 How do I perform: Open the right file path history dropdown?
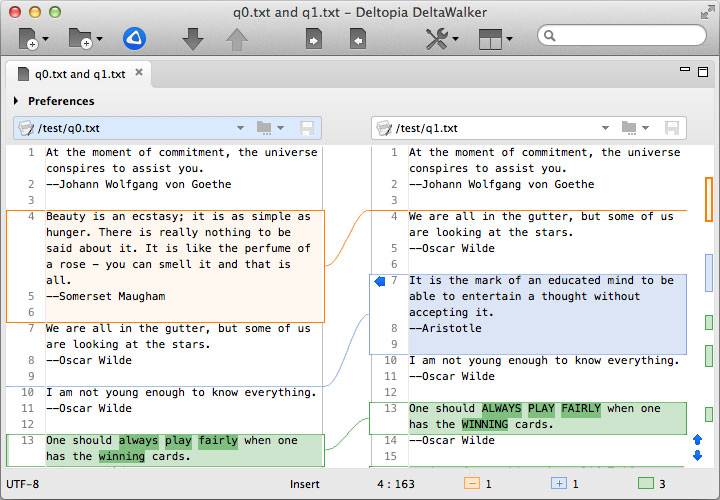[605, 128]
